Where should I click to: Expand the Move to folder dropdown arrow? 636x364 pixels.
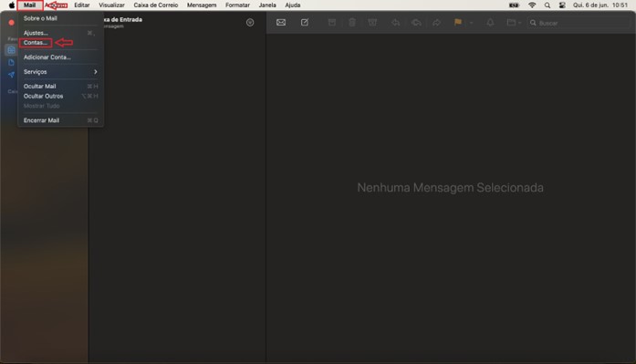pyautogui.click(x=519, y=23)
